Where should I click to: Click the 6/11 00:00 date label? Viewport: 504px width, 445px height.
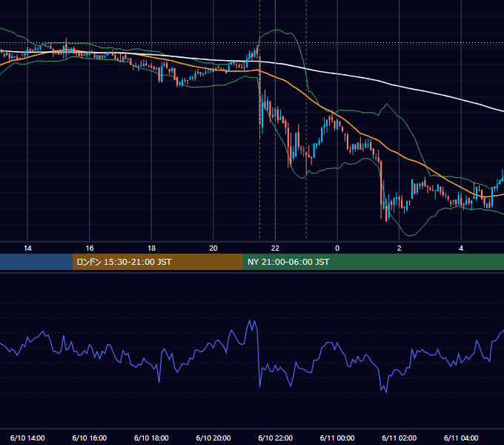[337, 438]
